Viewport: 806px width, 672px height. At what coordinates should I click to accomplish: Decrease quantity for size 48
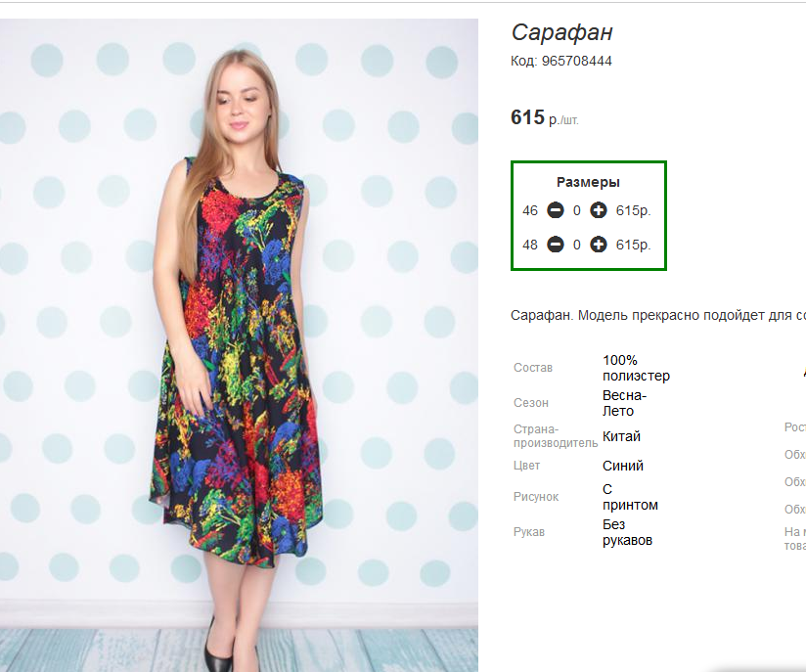(x=556, y=245)
